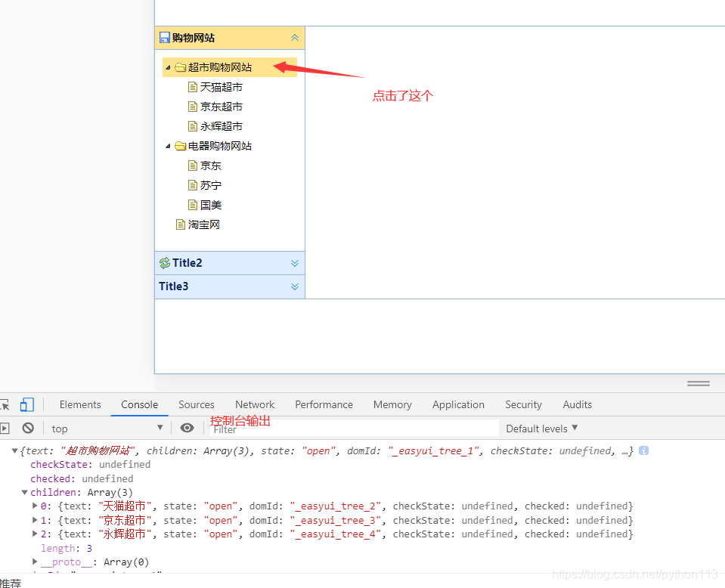
Task: Select the 京东 tree item
Action: pyautogui.click(x=211, y=166)
